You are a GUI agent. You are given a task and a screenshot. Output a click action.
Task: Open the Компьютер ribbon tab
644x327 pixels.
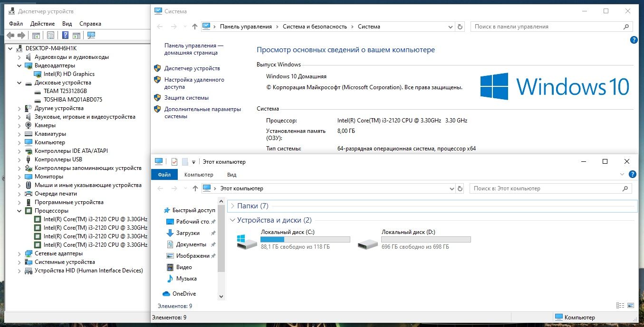(199, 175)
